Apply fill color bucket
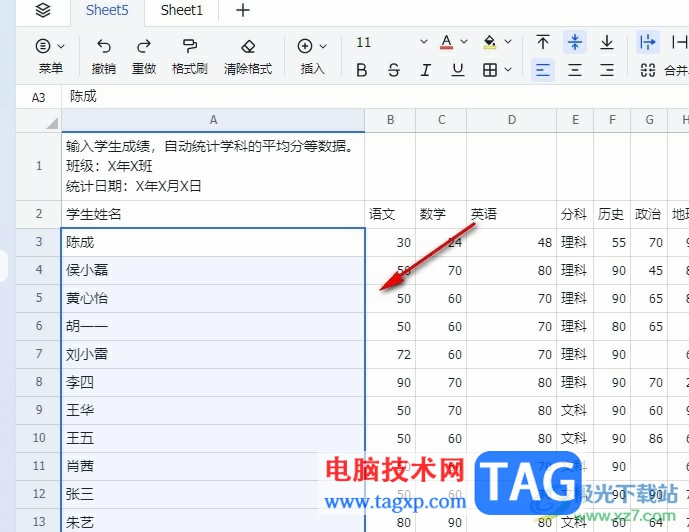689x532 pixels. tap(490, 42)
